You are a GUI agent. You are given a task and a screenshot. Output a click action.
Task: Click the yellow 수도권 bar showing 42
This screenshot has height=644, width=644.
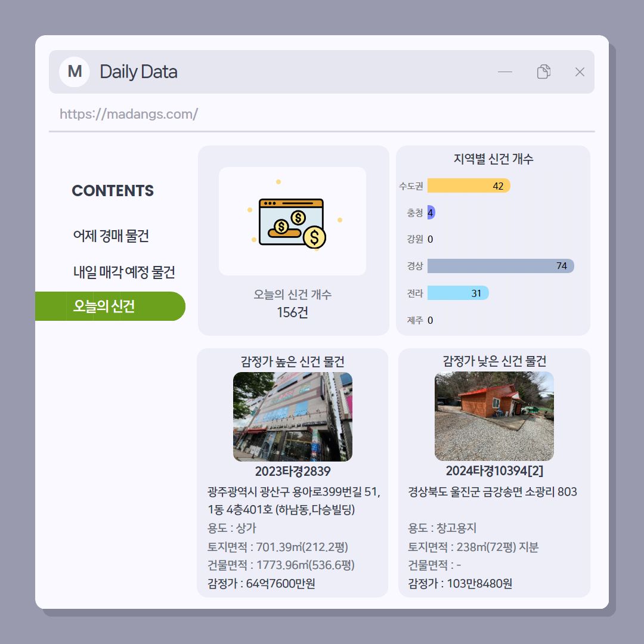[469, 185]
